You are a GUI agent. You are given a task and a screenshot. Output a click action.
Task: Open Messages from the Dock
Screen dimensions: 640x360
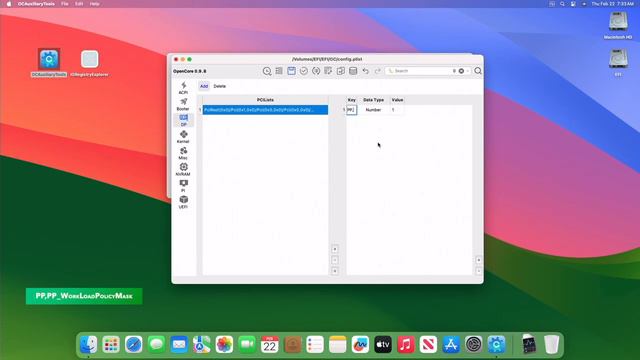click(x=156, y=345)
